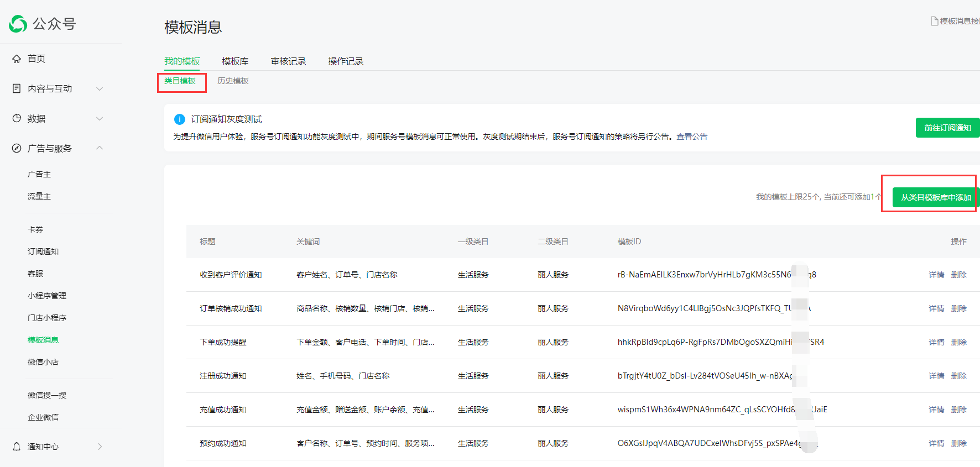
Task: Click 删除 for 收到客户评价通知 row
Action: pos(959,275)
